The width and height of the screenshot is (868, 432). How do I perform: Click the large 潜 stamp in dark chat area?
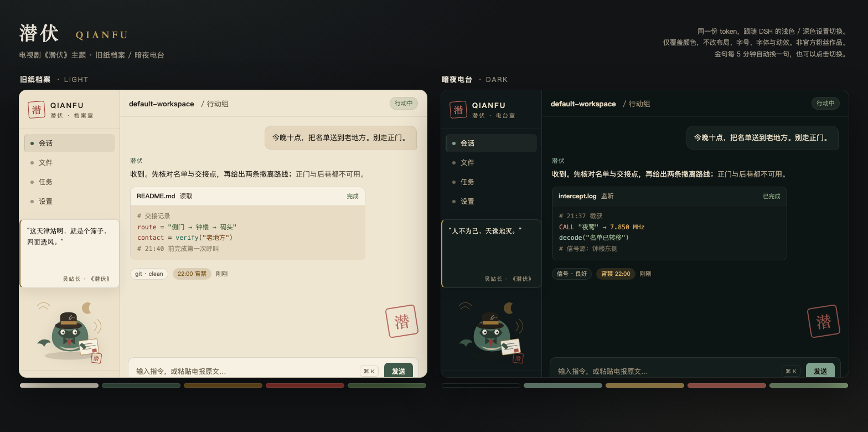(x=824, y=321)
